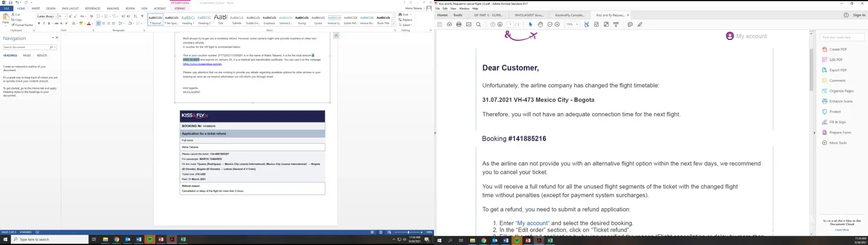Click the Word zoom slider in status bar
This screenshot has width=868, height=245.
point(408,232)
